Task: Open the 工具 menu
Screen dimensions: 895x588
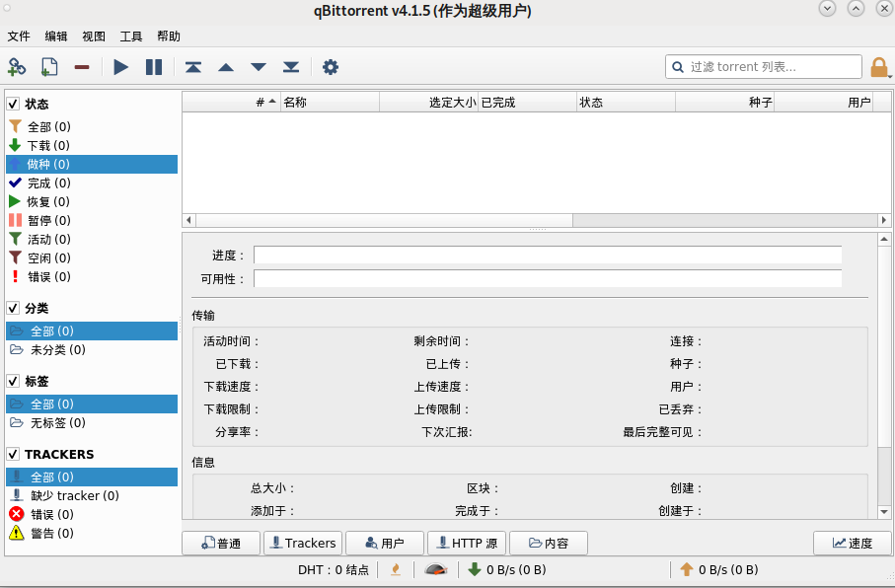Action: click(x=130, y=37)
